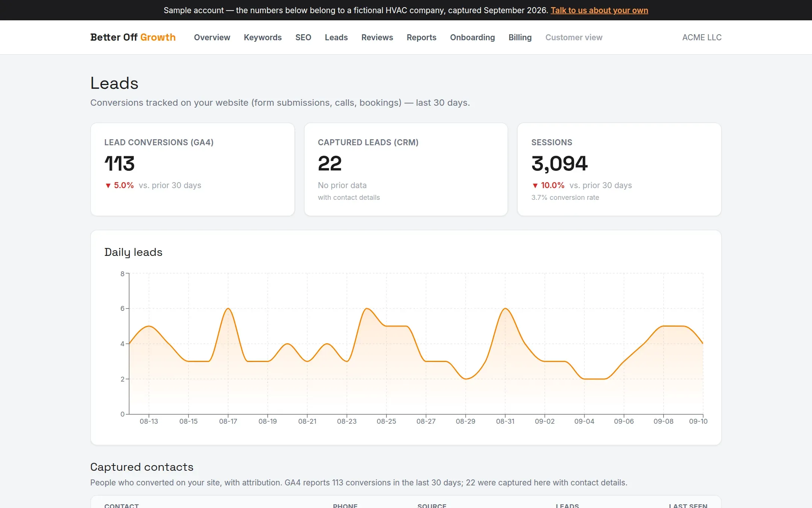Go to the Billing page

(520, 37)
